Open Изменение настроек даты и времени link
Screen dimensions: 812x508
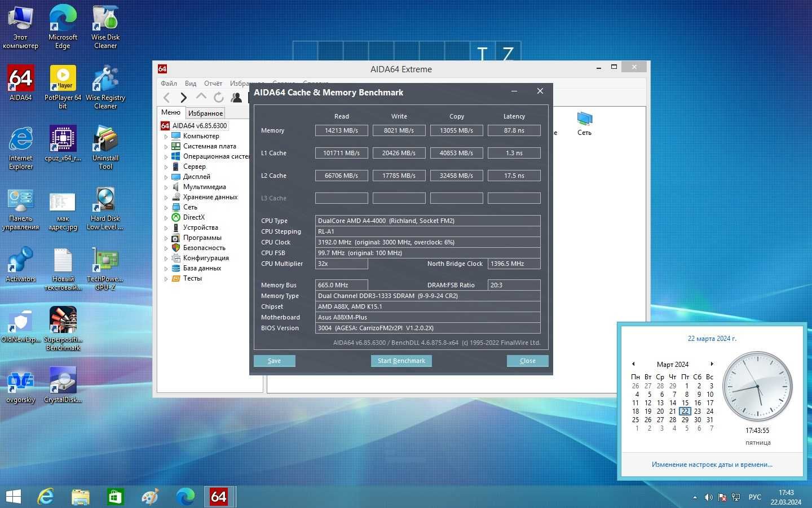[x=712, y=465]
